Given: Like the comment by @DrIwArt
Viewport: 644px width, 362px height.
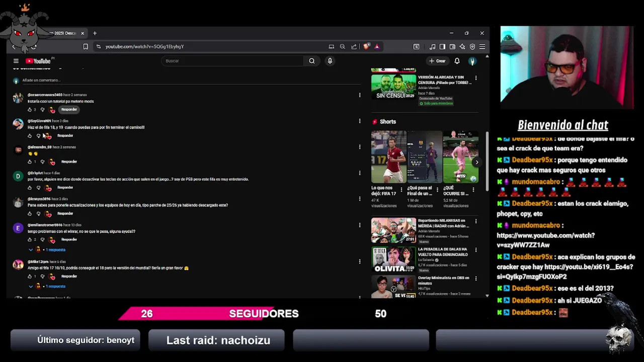Looking at the screenshot, I should (30, 188).
